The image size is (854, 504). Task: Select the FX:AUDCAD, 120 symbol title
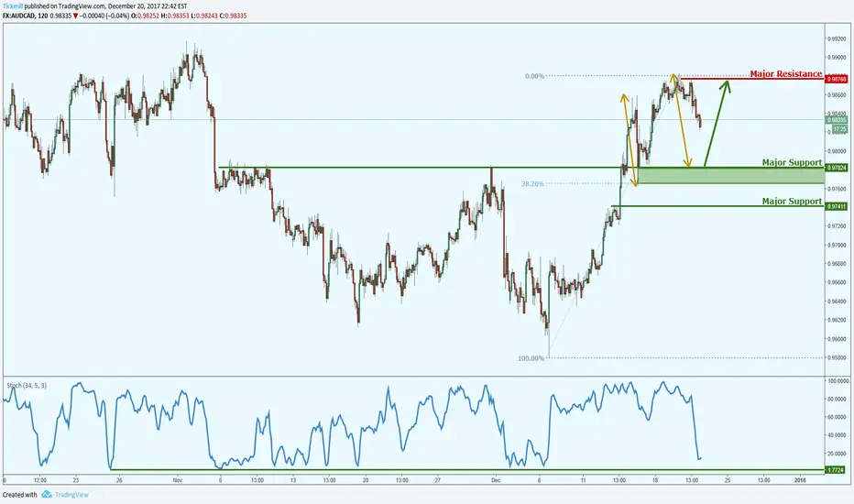coord(25,16)
